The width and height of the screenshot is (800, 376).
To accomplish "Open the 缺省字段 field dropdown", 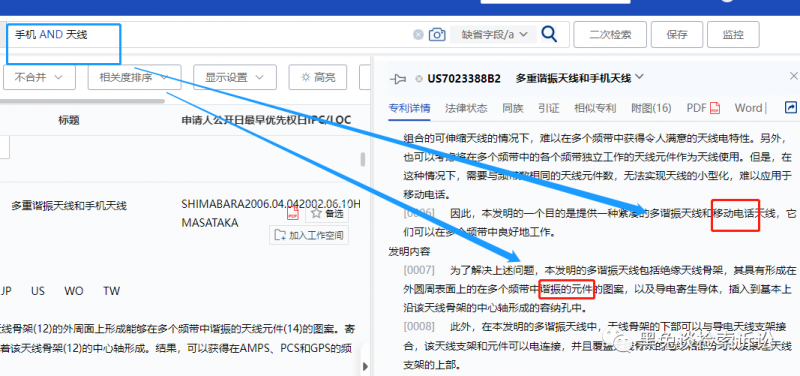I will [x=493, y=35].
